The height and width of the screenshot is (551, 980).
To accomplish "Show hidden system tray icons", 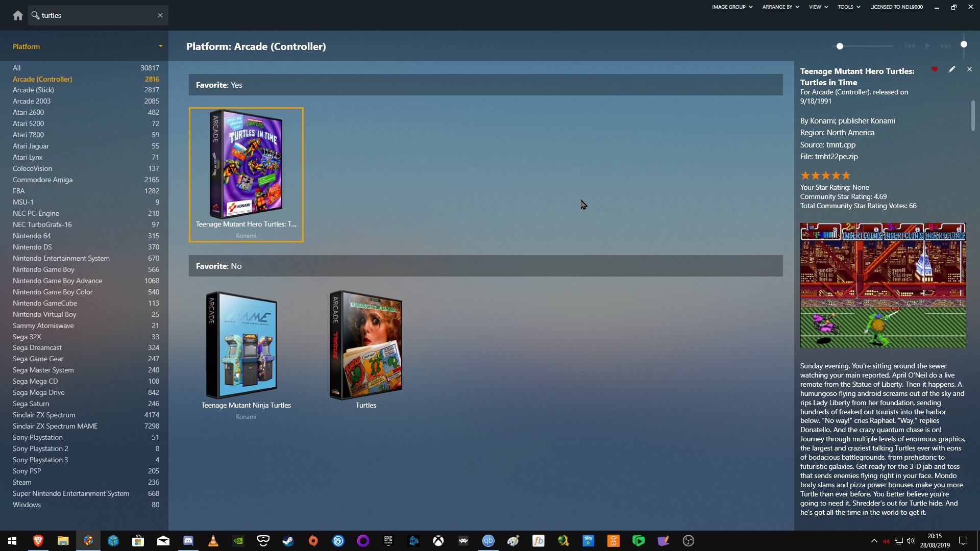I will (x=874, y=541).
